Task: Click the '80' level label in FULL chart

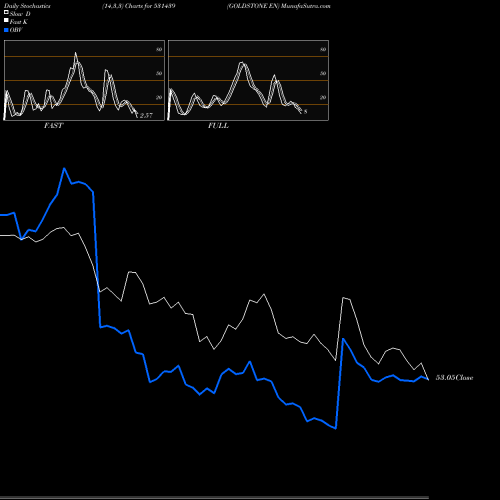Action: point(323,50)
